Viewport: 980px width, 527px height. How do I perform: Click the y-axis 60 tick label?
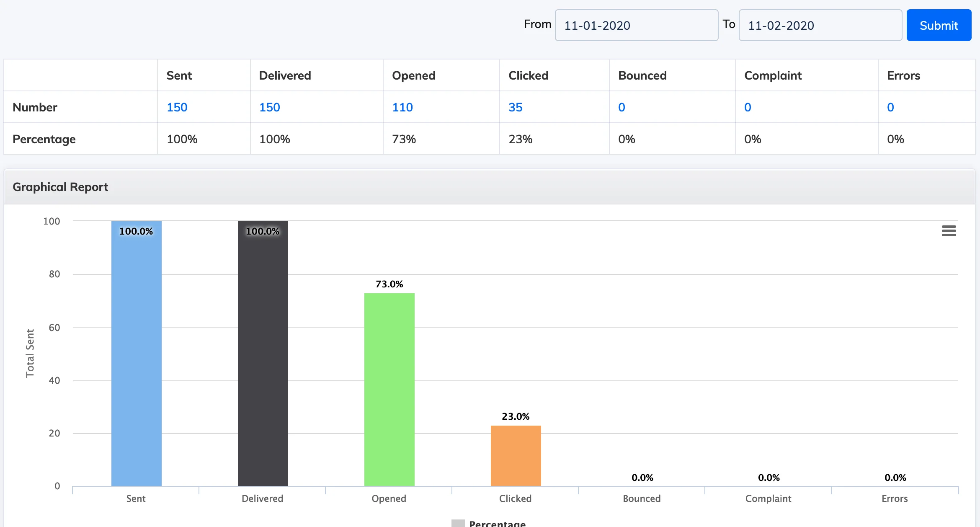[54, 328]
